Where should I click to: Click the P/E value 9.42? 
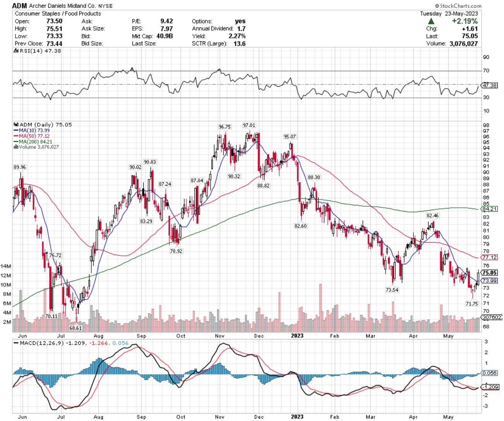click(x=166, y=21)
